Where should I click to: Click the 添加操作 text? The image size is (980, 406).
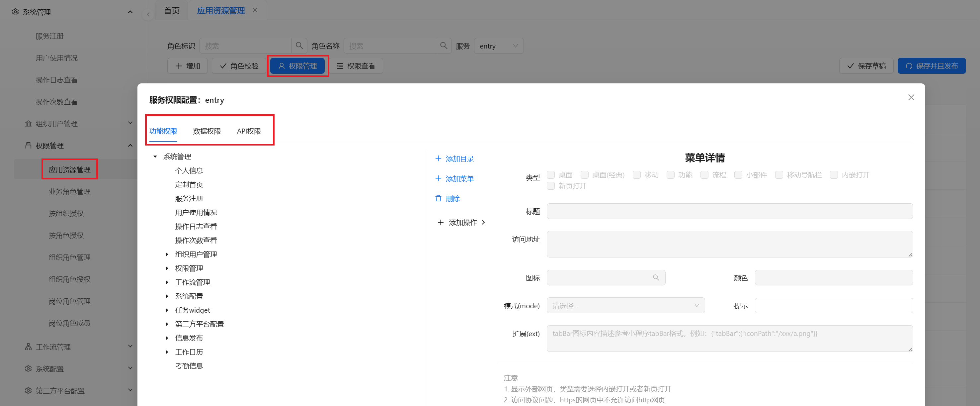(x=462, y=222)
